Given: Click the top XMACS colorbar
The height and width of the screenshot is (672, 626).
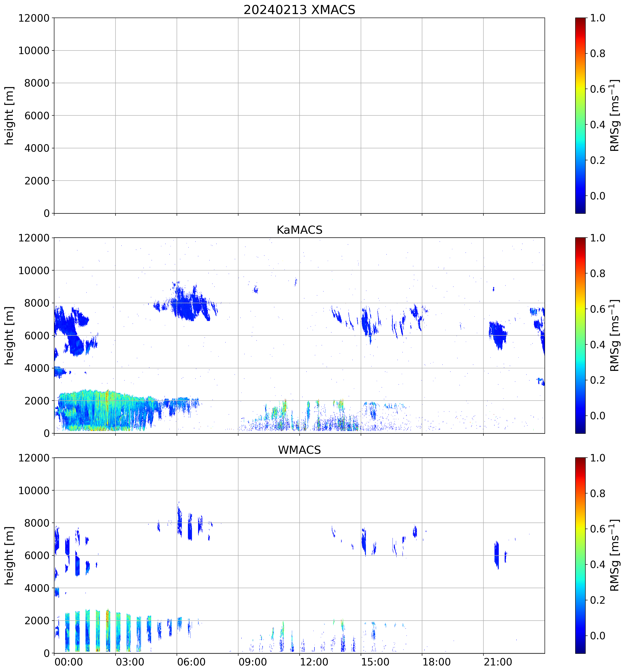Looking at the screenshot, I should click(x=580, y=115).
